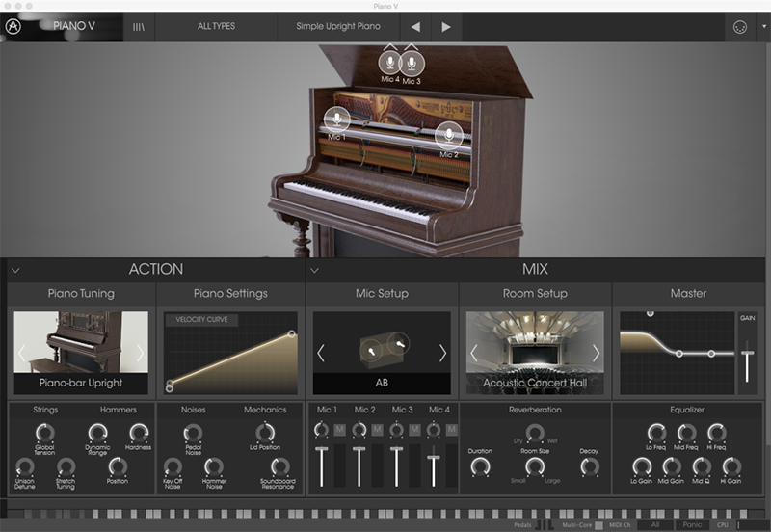This screenshot has height=532, width=771.
Task: Click the Key Off Noise knob
Action: coord(173,466)
